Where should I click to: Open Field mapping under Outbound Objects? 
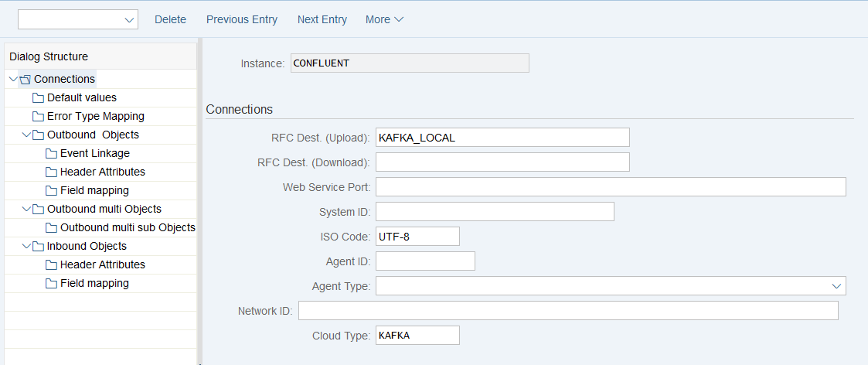(94, 190)
